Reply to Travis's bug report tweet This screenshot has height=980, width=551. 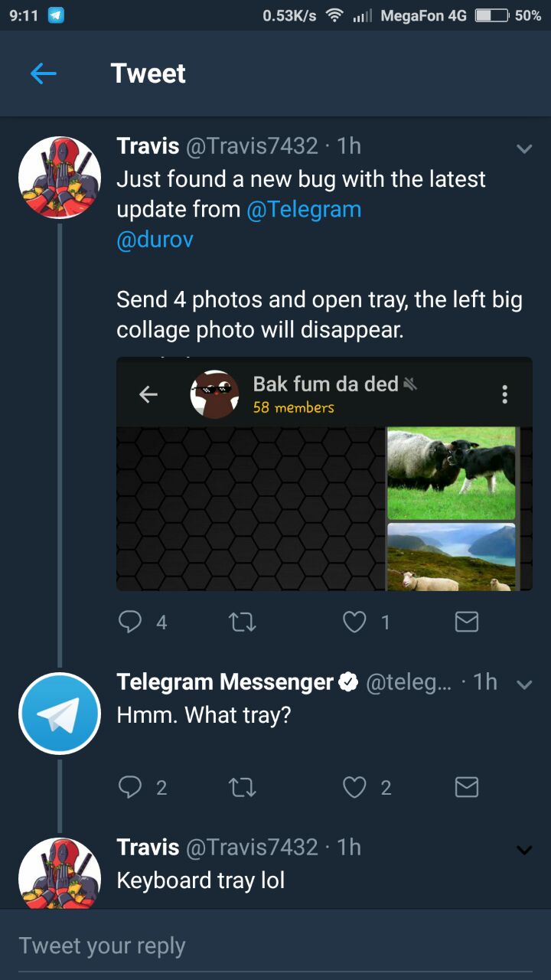pos(131,622)
